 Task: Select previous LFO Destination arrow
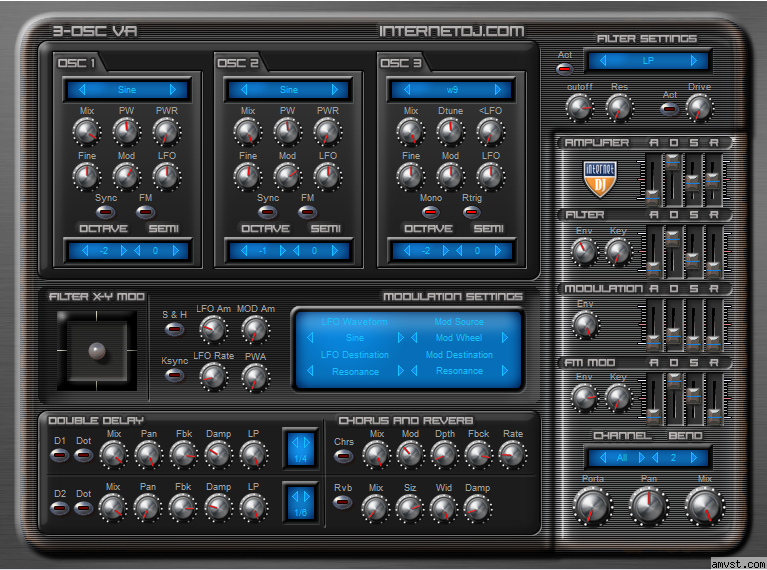(310, 371)
